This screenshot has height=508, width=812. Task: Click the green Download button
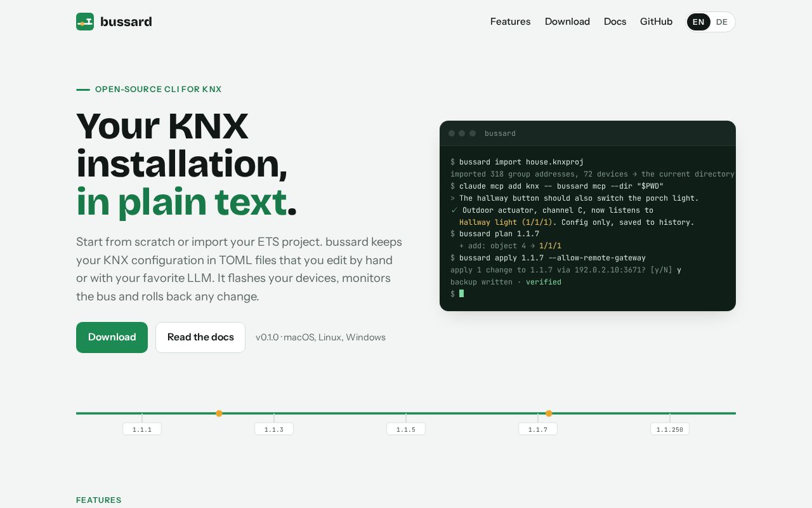(x=112, y=337)
